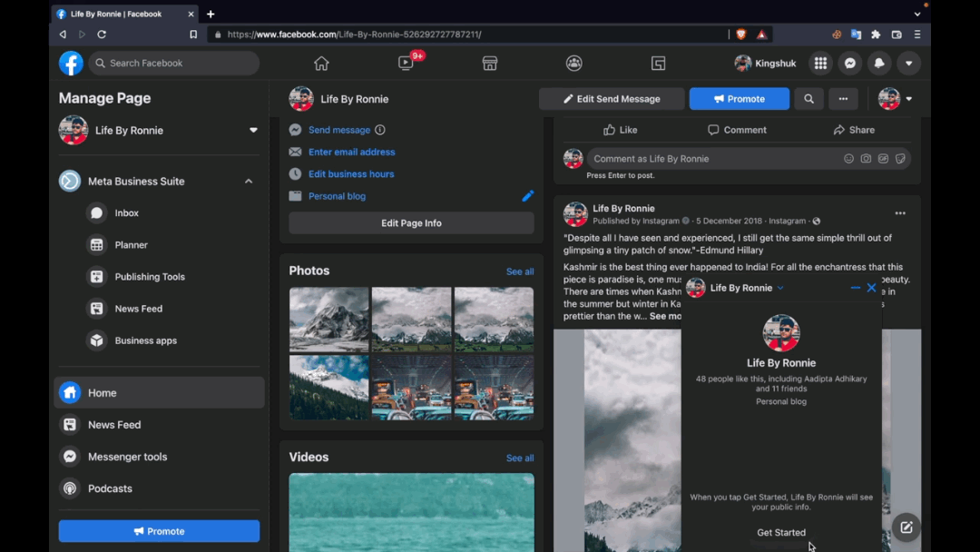
Task: Click the info icon beside Send message
Action: 380,130
